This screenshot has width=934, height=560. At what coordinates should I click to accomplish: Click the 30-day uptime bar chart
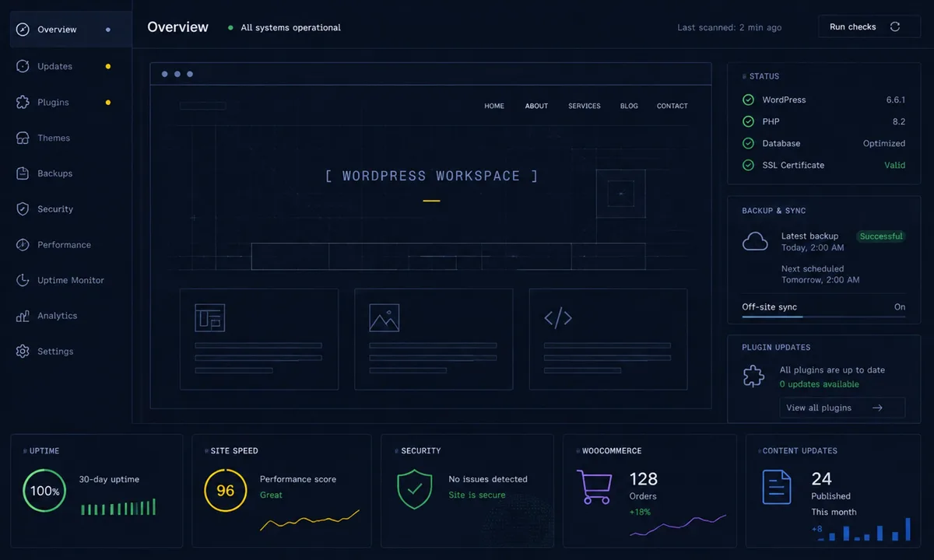pyautogui.click(x=118, y=507)
